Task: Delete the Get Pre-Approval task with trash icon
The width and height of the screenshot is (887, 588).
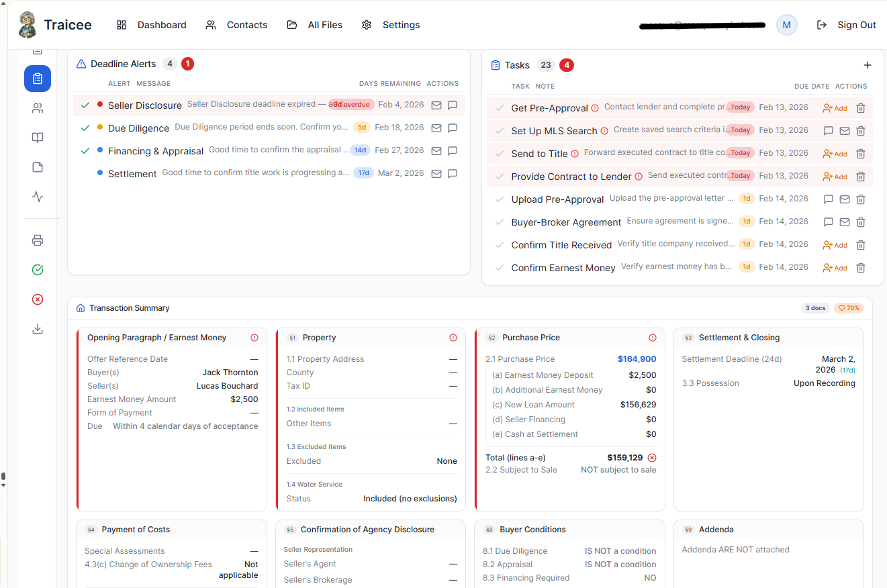Action: [860, 107]
